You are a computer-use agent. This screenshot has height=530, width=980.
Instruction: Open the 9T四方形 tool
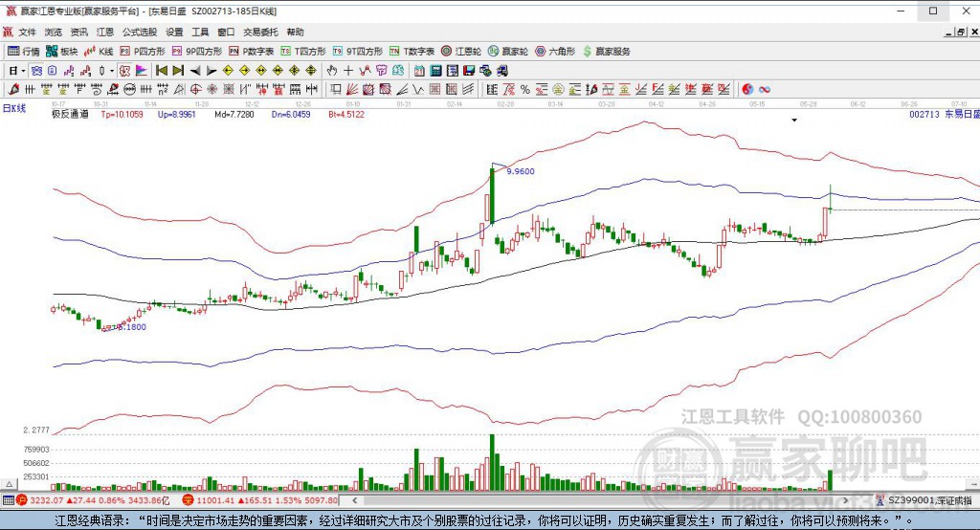(x=358, y=52)
